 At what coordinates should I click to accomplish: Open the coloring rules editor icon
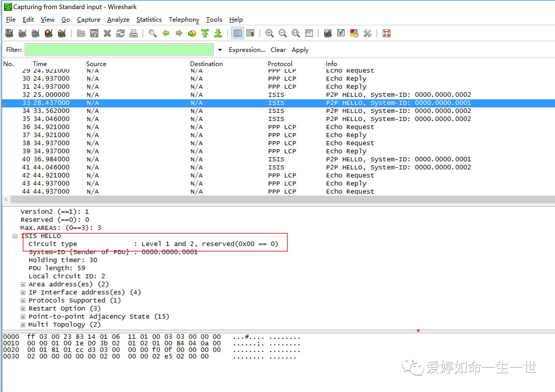(354, 33)
